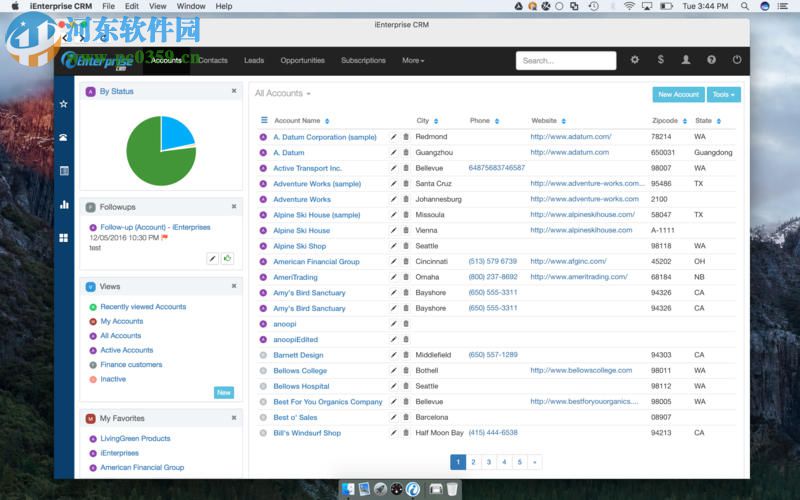Screen dimensions: 800x500
Task: Go to page 5 of accounts
Action: pos(519,462)
